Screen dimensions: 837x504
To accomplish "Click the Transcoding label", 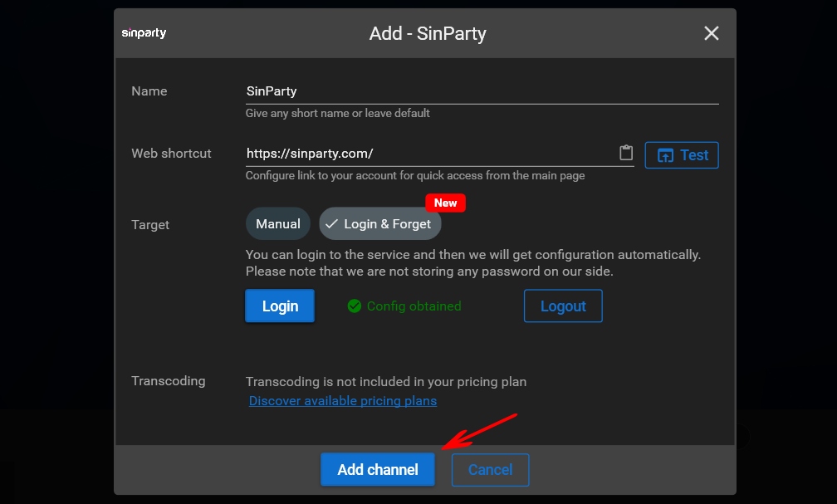I will click(x=168, y=380).
